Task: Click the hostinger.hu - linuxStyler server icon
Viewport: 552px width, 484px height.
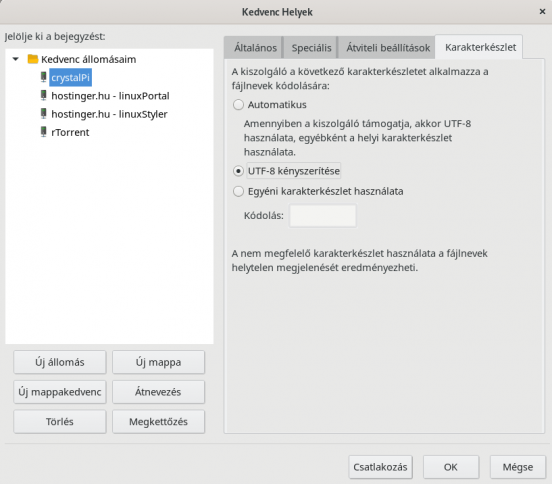Action: [x=43, y=114]
